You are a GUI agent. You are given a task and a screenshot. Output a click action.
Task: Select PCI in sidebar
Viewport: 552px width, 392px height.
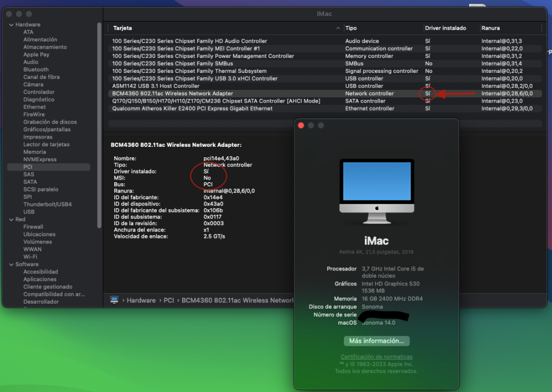pos(49,167)
